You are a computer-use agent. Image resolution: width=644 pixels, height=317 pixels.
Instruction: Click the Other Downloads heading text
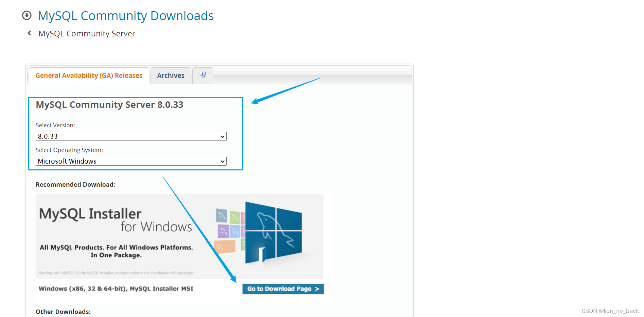click(63, 312)
